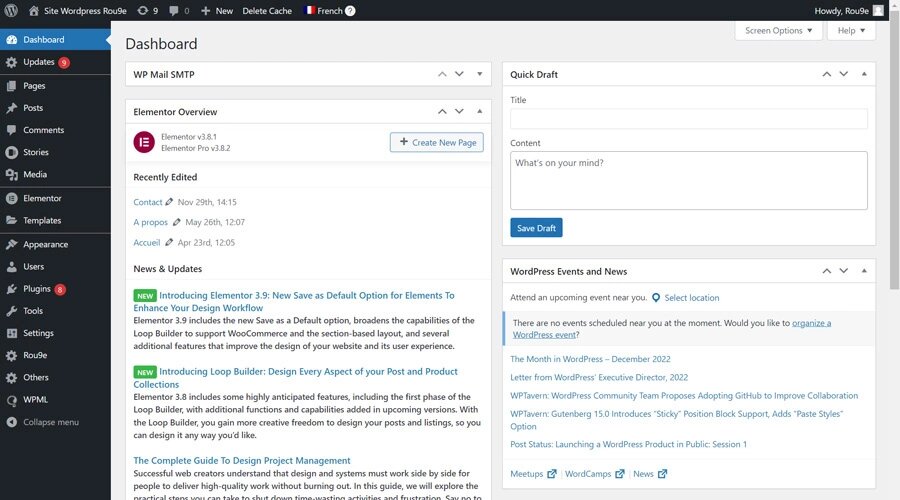Click the Save Draft button
The height and width of the screenshot is (500, 900).
[x=536, y=228]
